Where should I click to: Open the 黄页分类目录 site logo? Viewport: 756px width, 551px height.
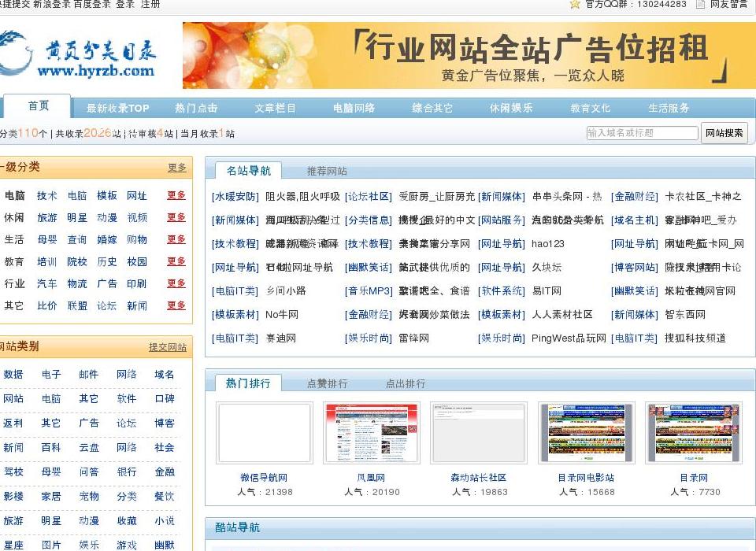tap(77, 55)
